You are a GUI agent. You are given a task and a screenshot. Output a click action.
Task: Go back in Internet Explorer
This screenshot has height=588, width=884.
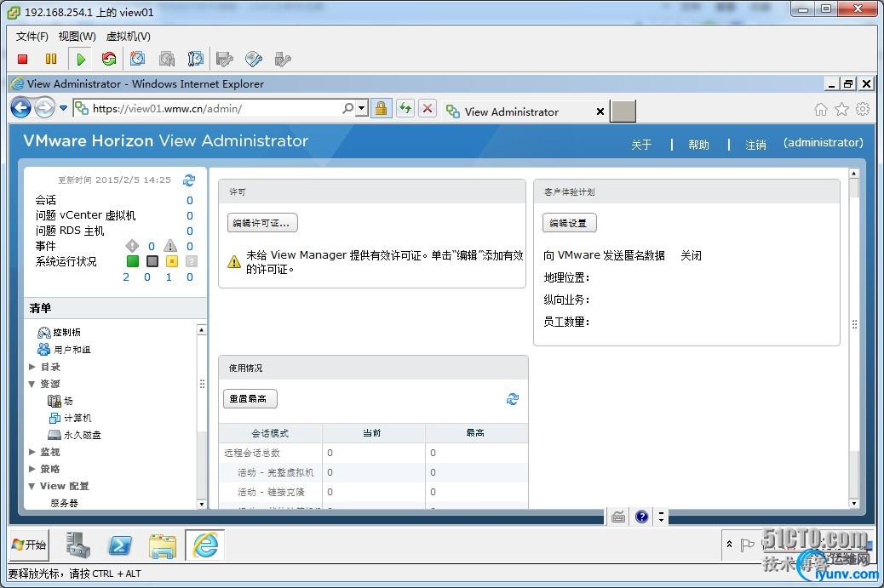(x=20, y=107)
